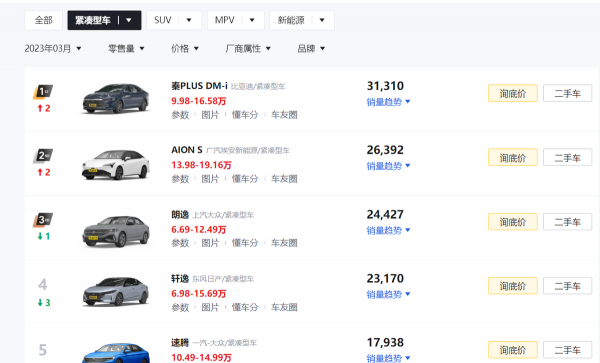Click the rank 2 badge icon
600x363 pixels.
point(43,156)
